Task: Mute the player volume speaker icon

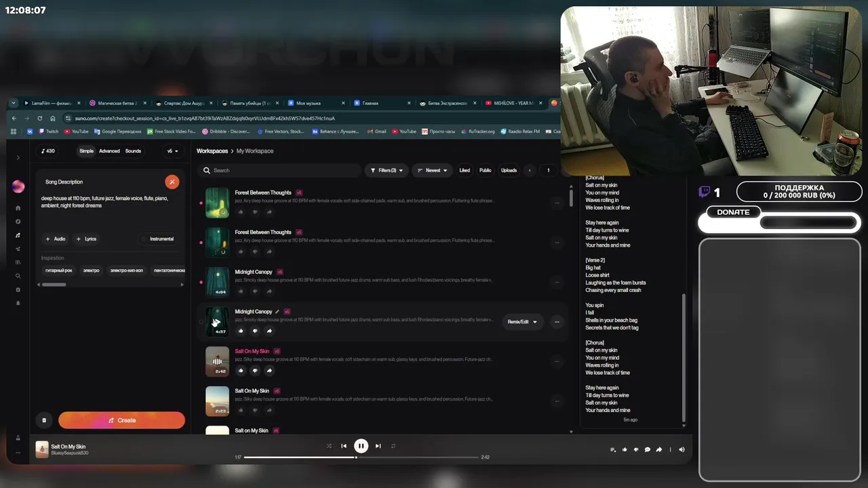Action: tap(682, 449)
